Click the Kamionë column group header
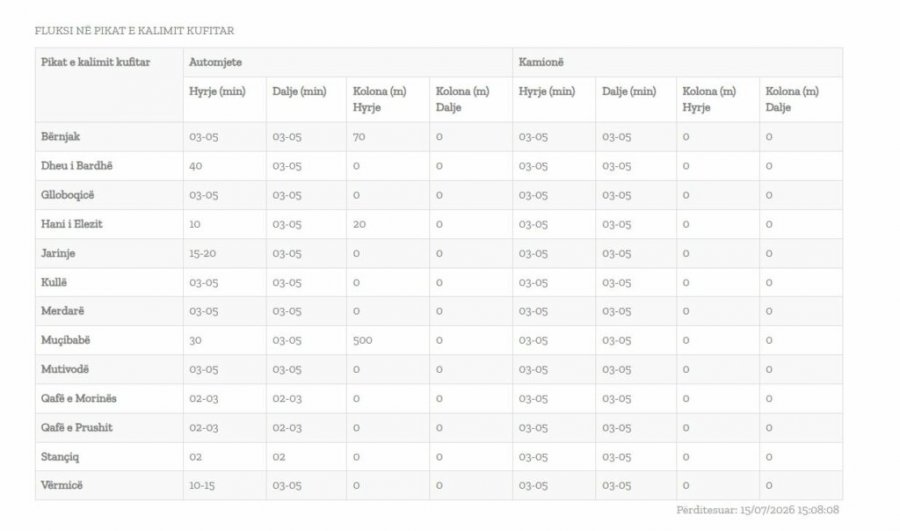 coord(541,62)
